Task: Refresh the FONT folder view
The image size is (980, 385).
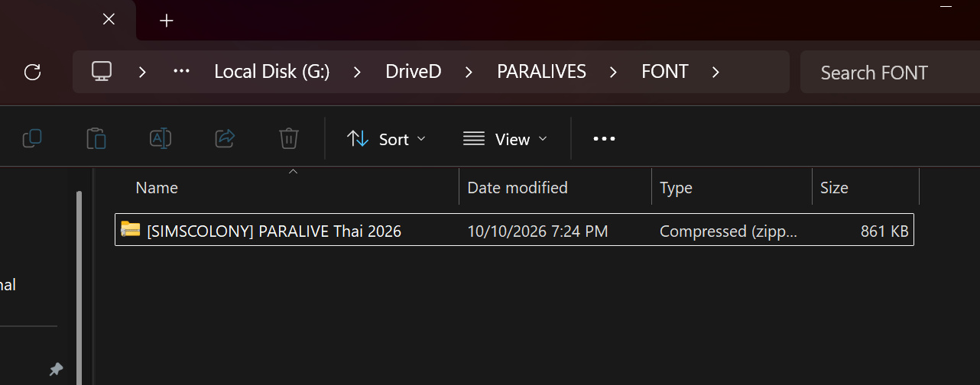Action: click(x=32, y=72)
